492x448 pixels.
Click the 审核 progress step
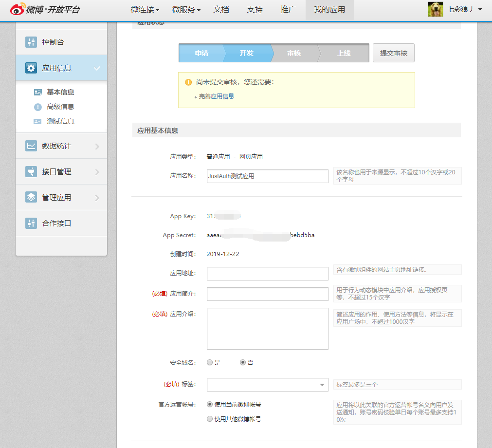pyautogui.click(x=294, y=53)
